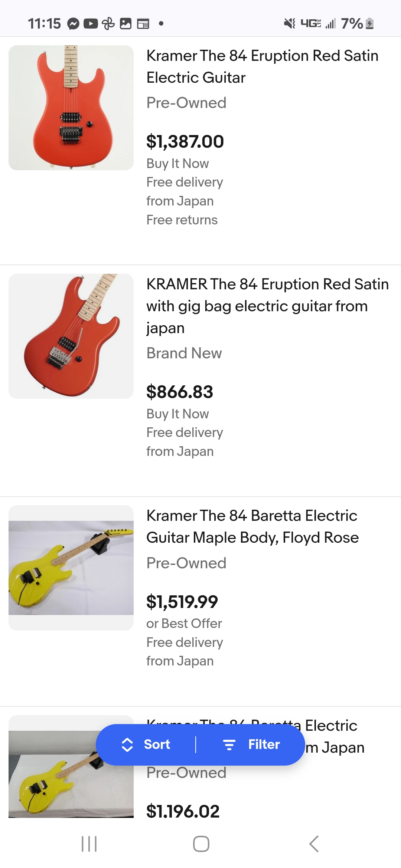Open "Kramer The 84 Eruption Red Satin Electric Guitar" listing
401x868 pixels.
pos(262,67)
